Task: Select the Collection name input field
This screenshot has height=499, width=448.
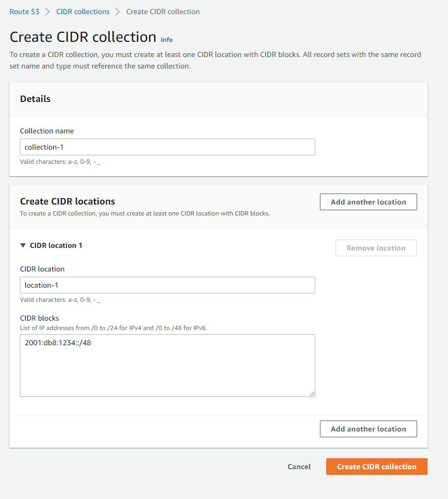Action: tap(167, 147)
